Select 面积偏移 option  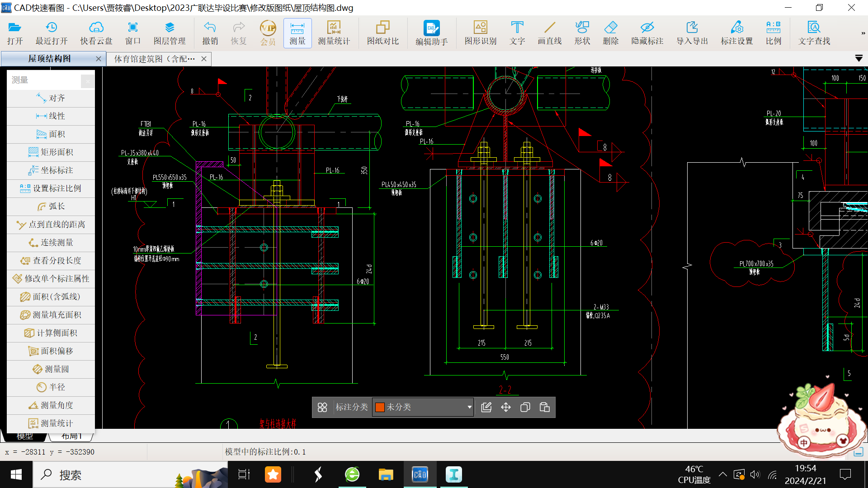51,351
